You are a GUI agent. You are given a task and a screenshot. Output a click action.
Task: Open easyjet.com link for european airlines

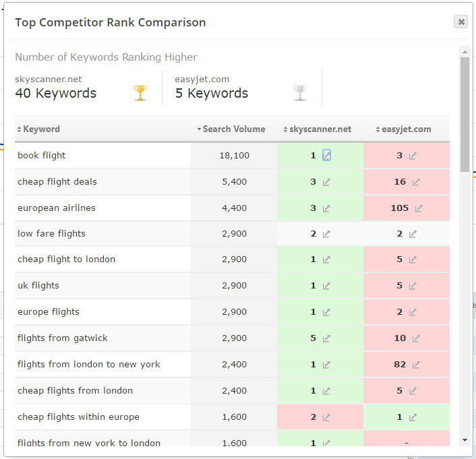pos(419,208)
